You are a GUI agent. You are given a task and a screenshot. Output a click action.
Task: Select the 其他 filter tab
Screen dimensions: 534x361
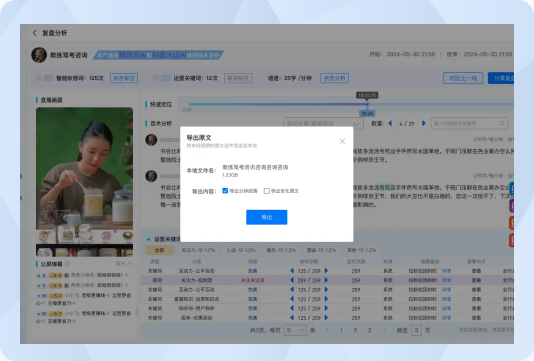[x=361, y=250]
